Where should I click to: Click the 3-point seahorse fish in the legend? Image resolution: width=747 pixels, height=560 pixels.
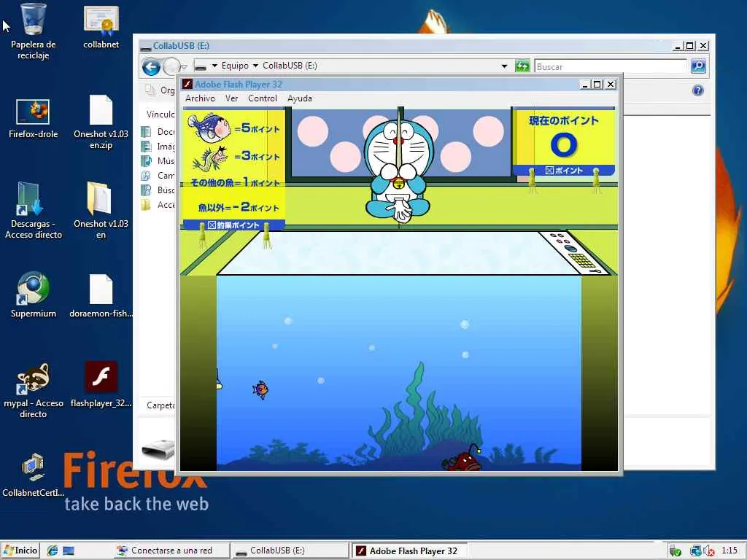[211, 158]
